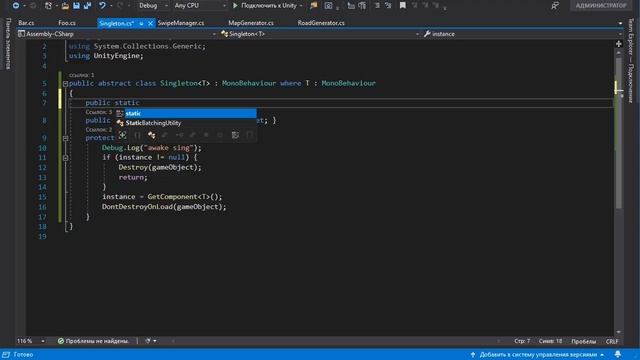Pin the Singleton.cs tab
The image size is (640, 360).
point(141,24)
